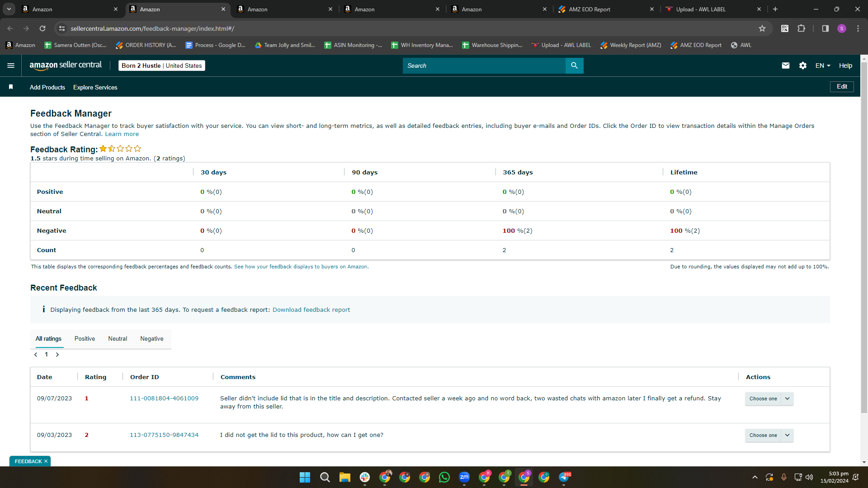
Task: Open File Explorer from taskbar
Action: coord(345,477)
